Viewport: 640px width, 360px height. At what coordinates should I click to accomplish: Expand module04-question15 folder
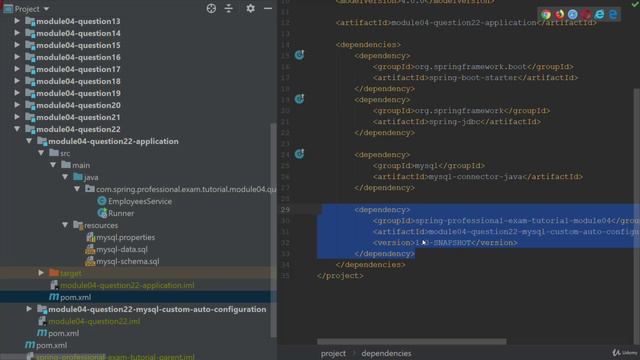pos(17,45)
